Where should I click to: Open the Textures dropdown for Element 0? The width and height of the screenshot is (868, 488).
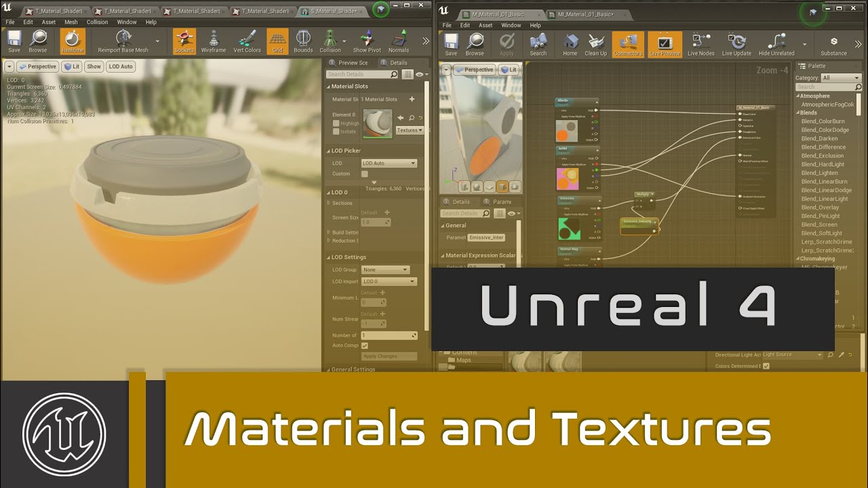coord(410,130)
